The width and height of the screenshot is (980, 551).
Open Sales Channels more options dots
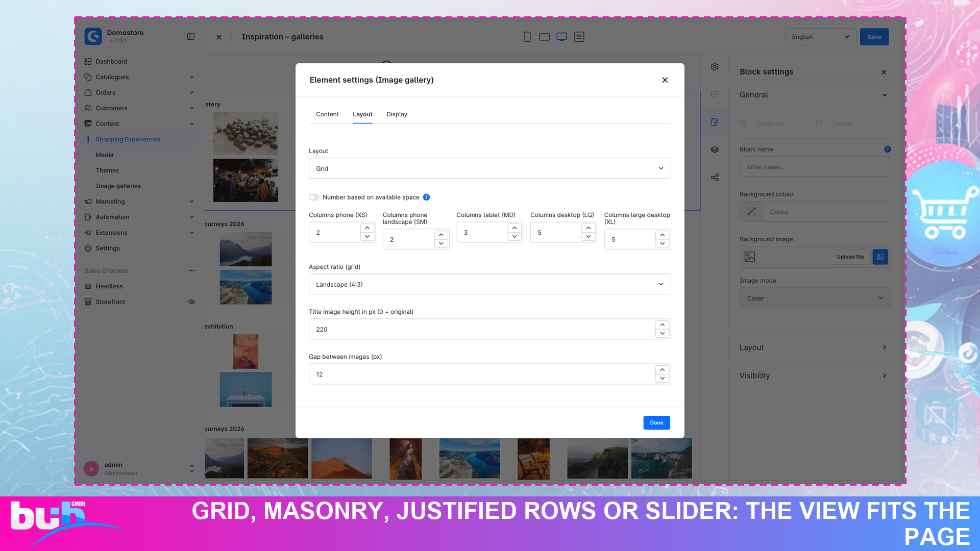click(x=191, y=270)
